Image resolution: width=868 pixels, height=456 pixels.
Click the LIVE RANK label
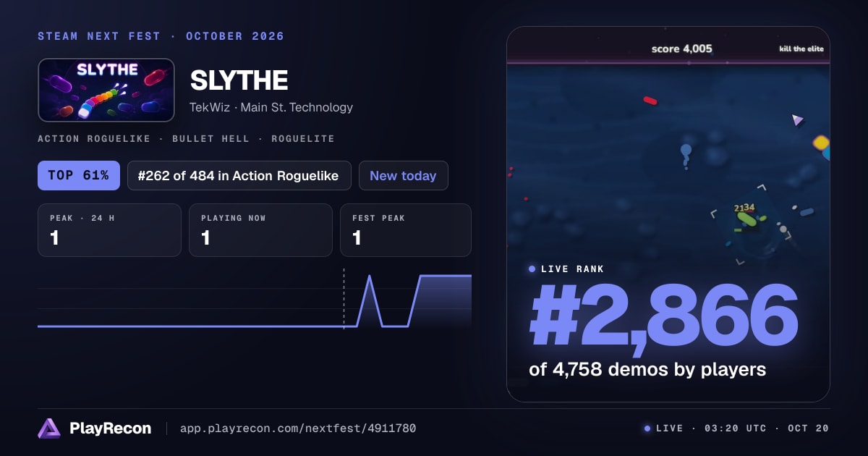pyautogui.click(x=572, y=269)
